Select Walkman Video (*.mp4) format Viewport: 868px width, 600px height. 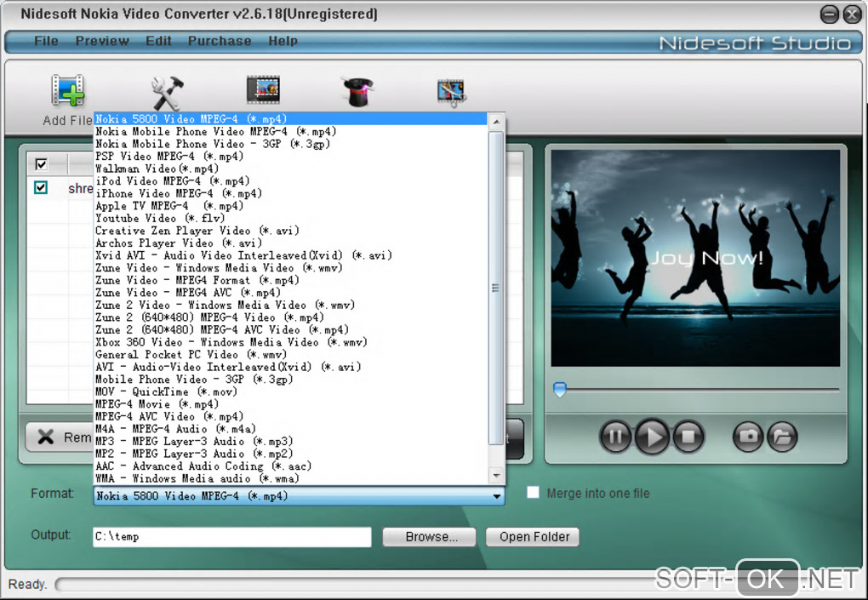click(291, 169)
